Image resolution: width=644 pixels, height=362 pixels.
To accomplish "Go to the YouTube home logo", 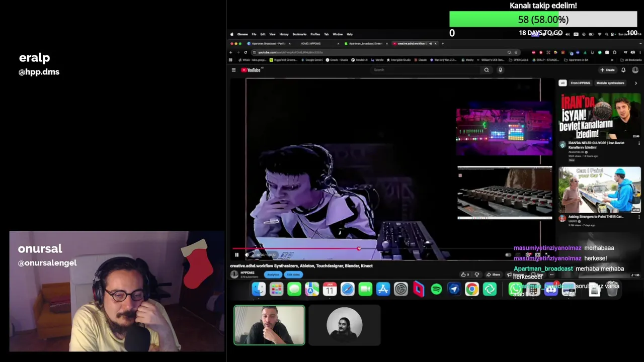I will click(x=251, y=70).
